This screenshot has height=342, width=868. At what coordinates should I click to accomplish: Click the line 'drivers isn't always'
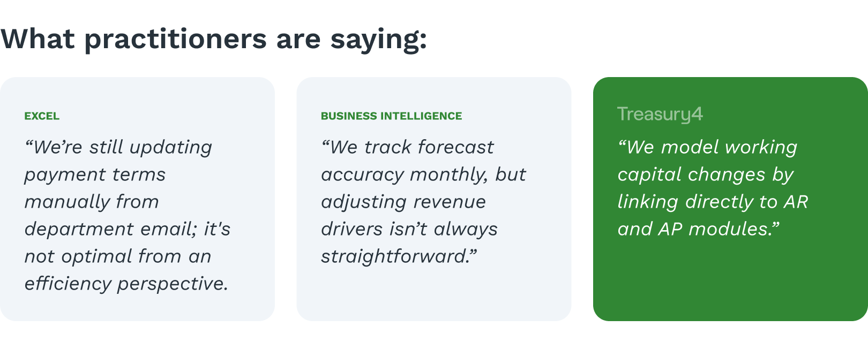pyautogui.click(x=409, y=229)
